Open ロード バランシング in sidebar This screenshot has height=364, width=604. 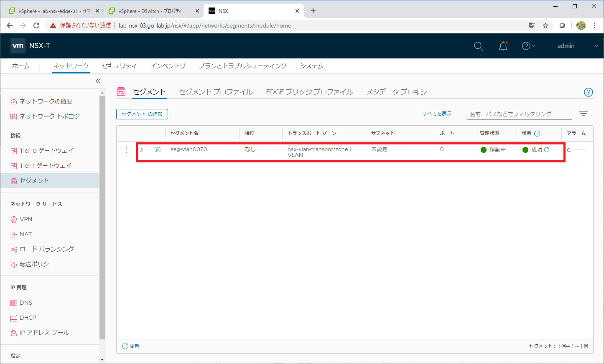pos(42,249)
